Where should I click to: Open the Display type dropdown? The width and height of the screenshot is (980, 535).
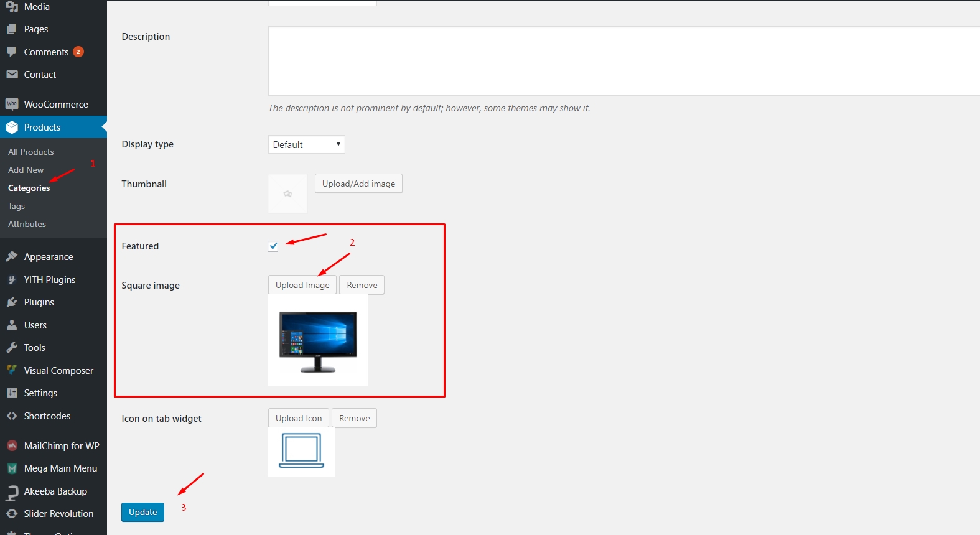tap(306, 144)
